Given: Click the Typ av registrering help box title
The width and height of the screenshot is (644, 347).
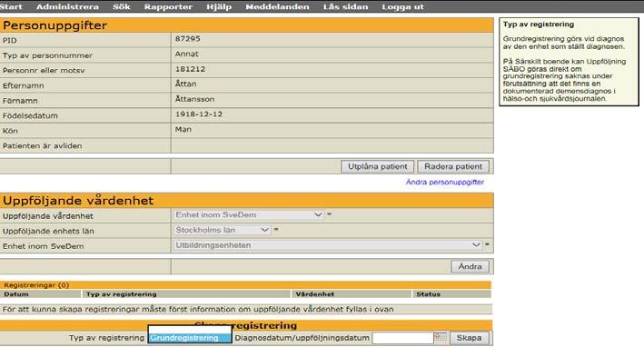Looking at the screenshot, I should point(539,25).
